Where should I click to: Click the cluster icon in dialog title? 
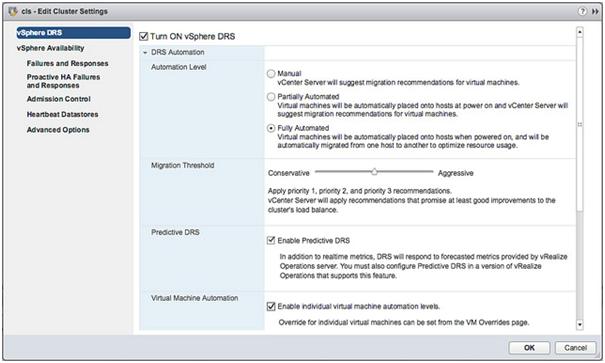coord(13,11)
